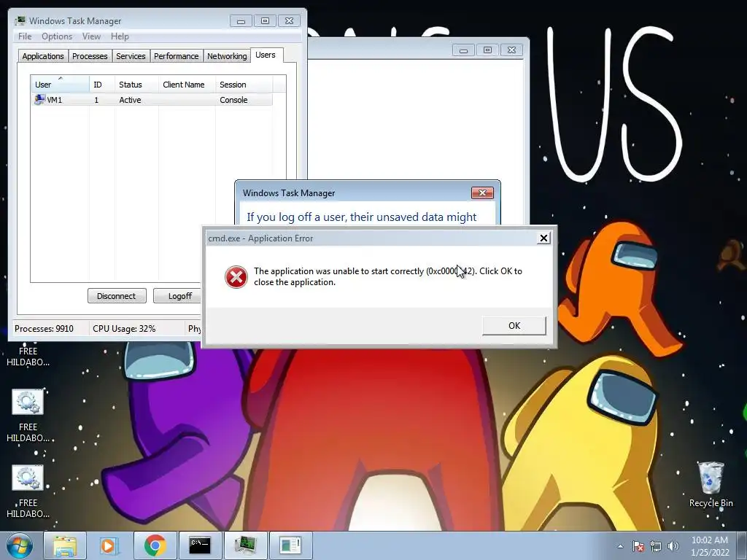The height and width of the screenshot is (560, 747).
Task: Select the bottom FREE HILDABO desktop icon
Action: 28,492
